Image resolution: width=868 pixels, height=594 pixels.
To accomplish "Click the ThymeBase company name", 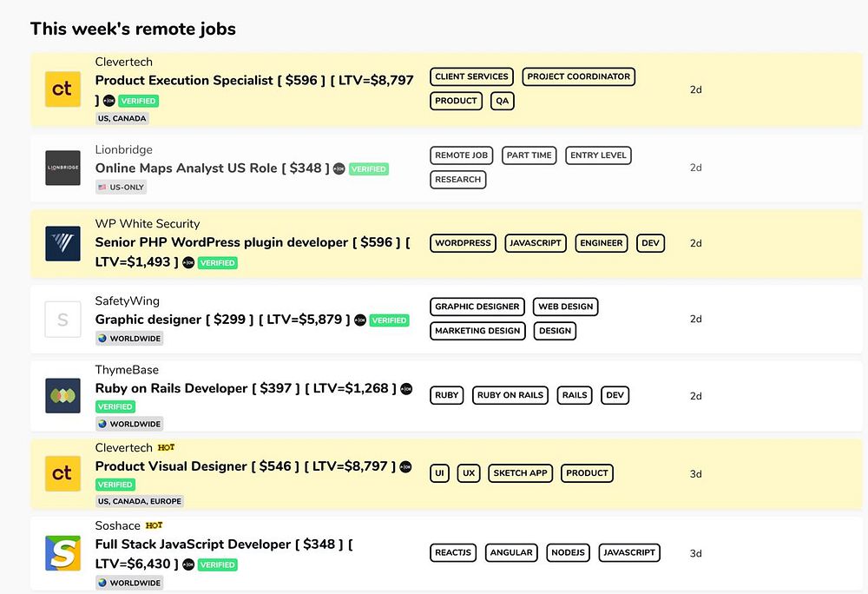I will coord(127,370).
